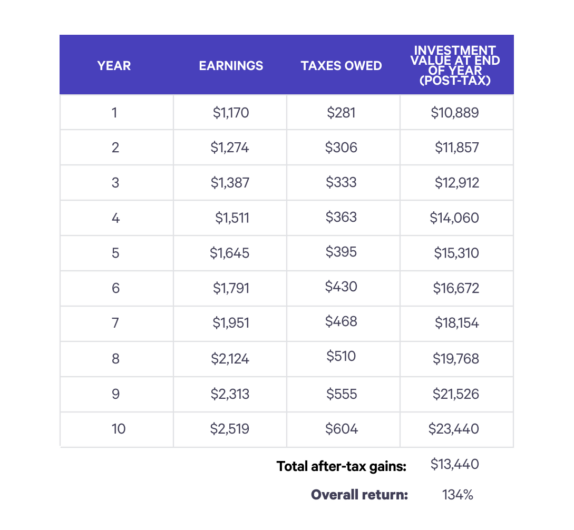Image resolution: width=574 pixels, height=530 pixels.
Task: Click the YEAR column header
Action: 114,66
